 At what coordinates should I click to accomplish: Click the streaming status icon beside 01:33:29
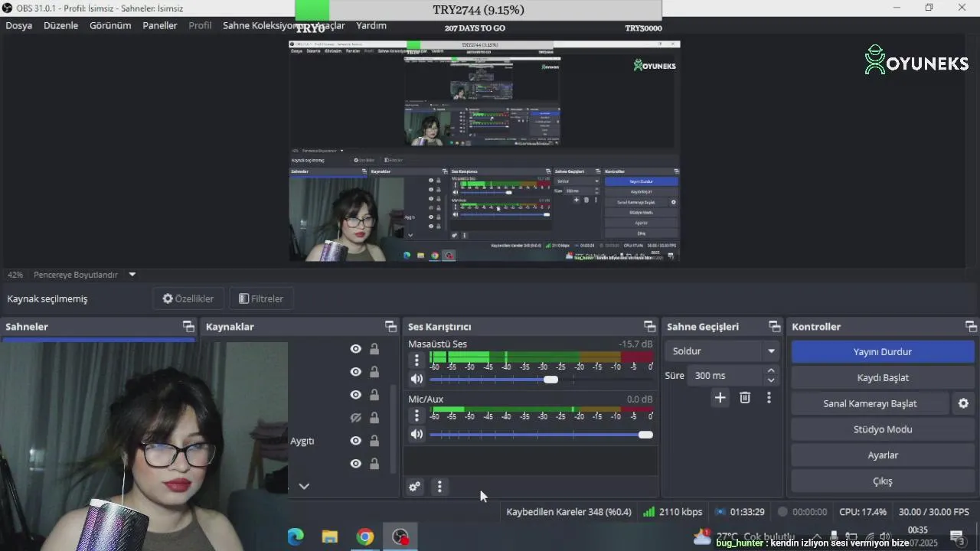tap(720, 512)
